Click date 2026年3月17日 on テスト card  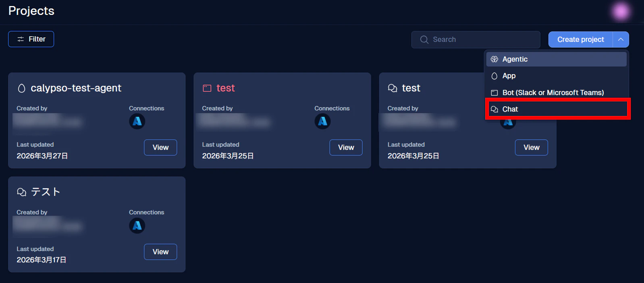click(42, 260)
